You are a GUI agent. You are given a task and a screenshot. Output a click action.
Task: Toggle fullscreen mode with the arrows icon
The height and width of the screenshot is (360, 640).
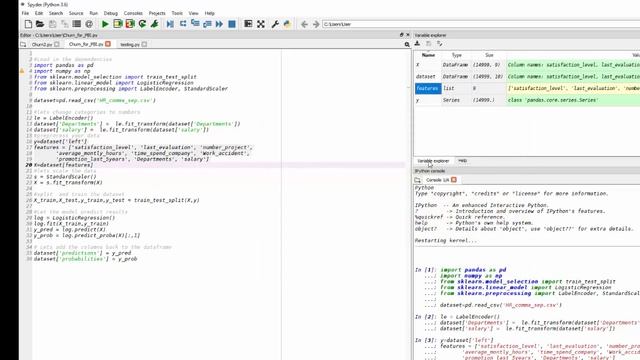(x=261, y=24)
